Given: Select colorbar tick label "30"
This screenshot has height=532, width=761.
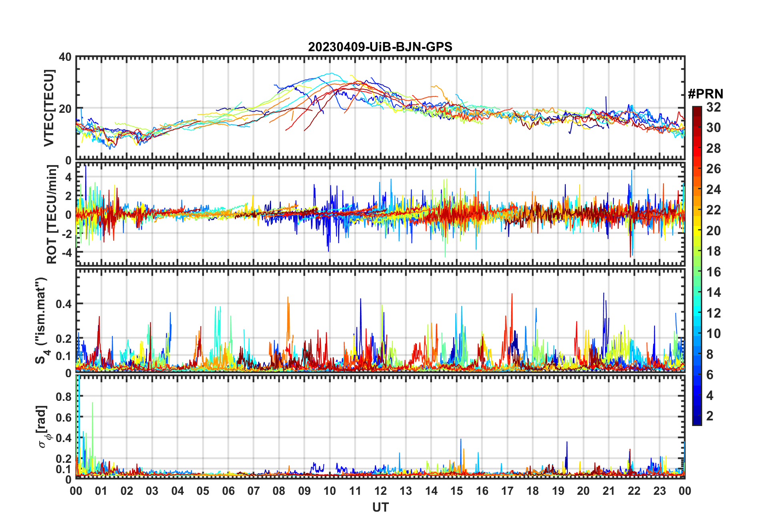Looking at the screenshot, I should 713,128.
